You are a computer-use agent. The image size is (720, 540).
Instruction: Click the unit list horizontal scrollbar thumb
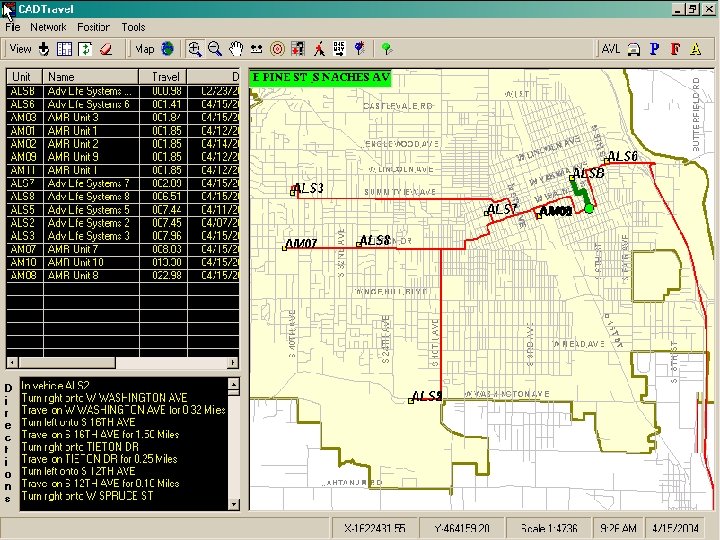click(67, 363)
